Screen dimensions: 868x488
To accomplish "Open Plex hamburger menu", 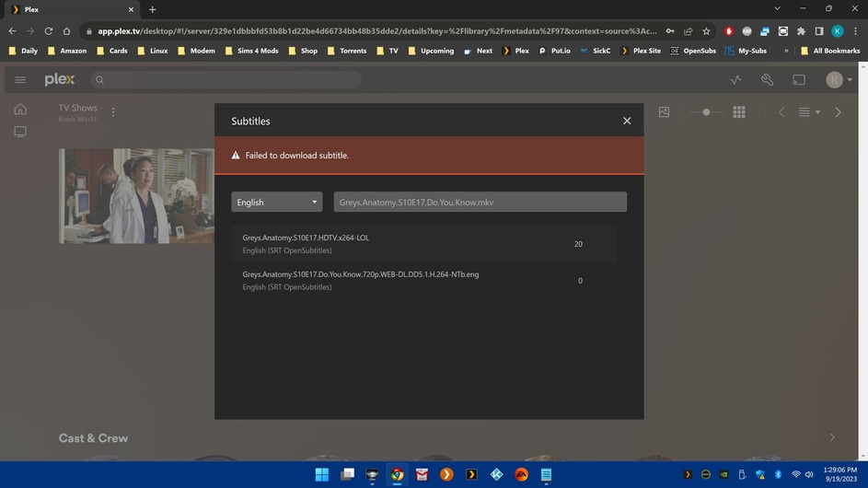I will click(20, 80).
